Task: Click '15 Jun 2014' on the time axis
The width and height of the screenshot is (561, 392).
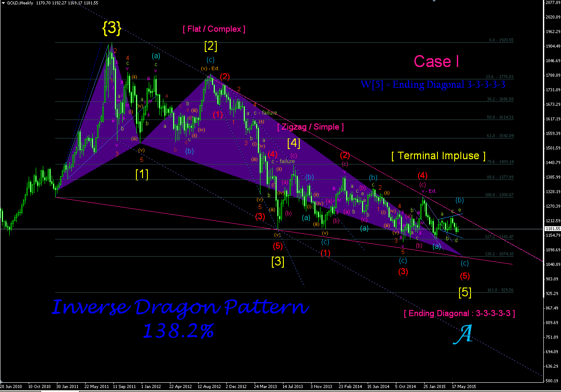Action: pyautogui.click(x=378, y=386)
